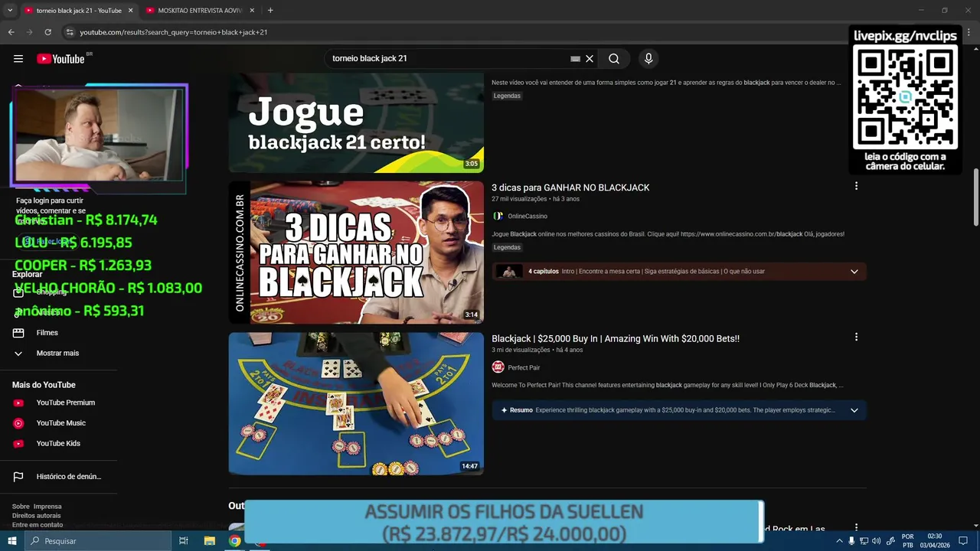
Task: Open more options for Blackjack $25,000 video
Action: click(x=856, y=337)
